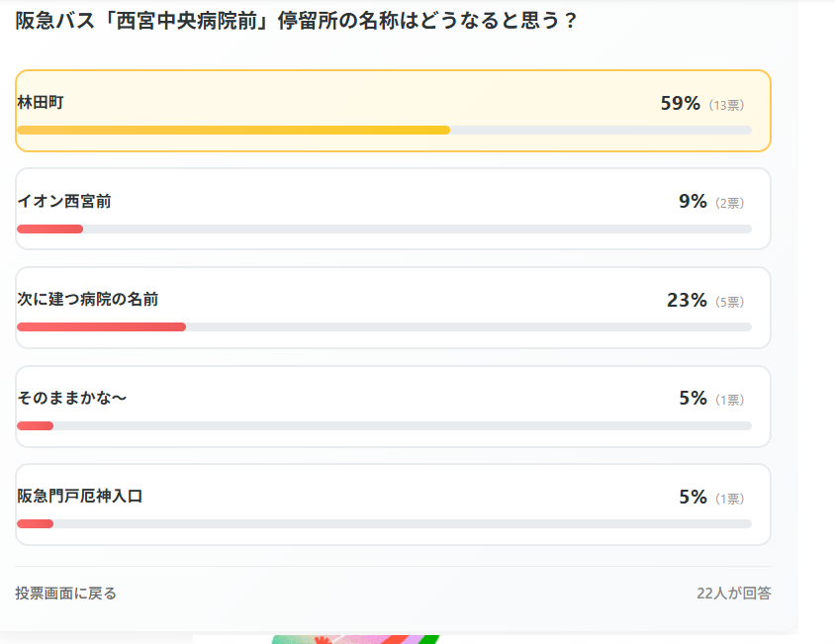Click the 13票 vote count label
Screen dimensions: 835x644
(x=726, y=105)
